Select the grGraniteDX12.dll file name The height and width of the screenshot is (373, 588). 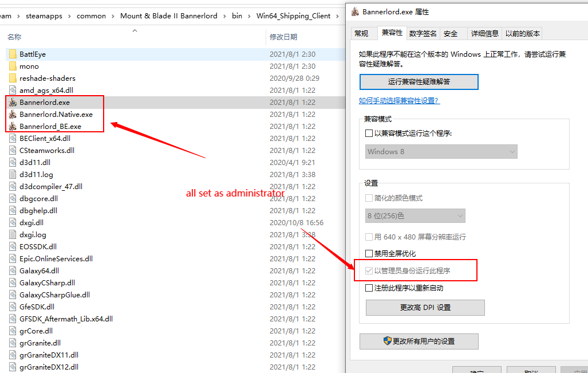tap(49, 367)
